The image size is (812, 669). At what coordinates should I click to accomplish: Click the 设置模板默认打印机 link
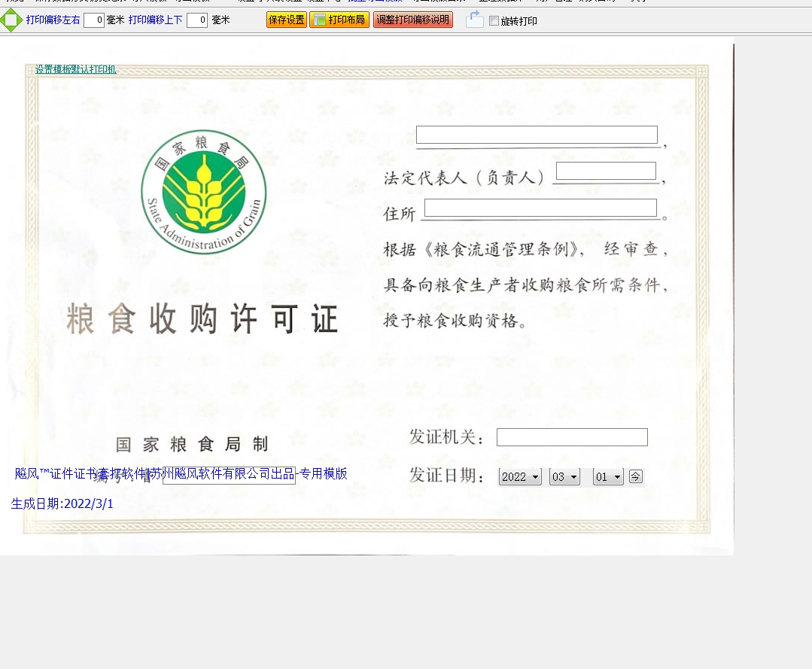click(75, 69)
